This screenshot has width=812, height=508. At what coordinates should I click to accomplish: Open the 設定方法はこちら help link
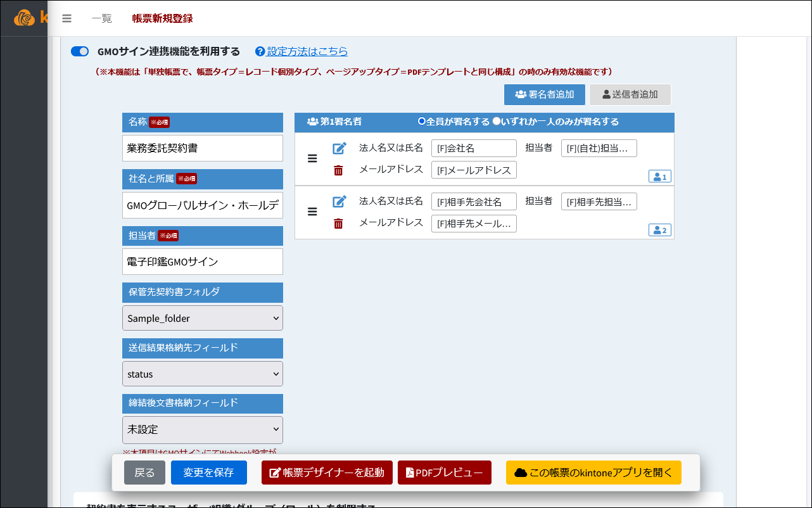click(307, 51)
